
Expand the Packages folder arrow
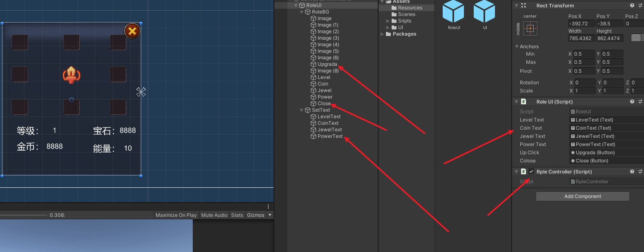pyautogui.click(x=382, y=34)
